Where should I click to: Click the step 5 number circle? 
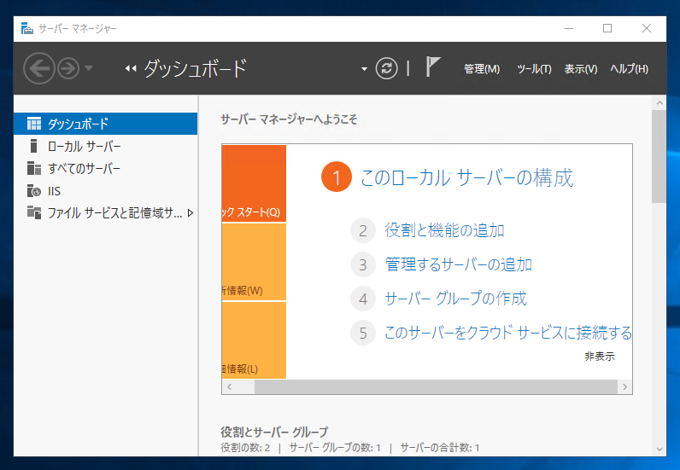coord(363,333)
